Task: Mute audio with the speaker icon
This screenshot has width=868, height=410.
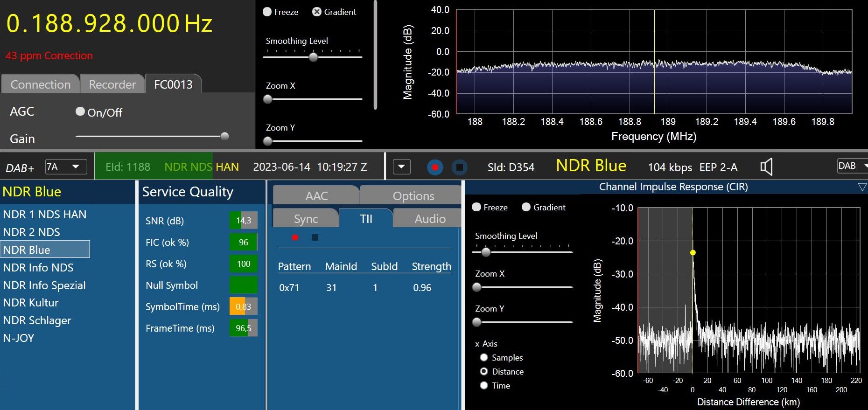Action: click(766, 167)
